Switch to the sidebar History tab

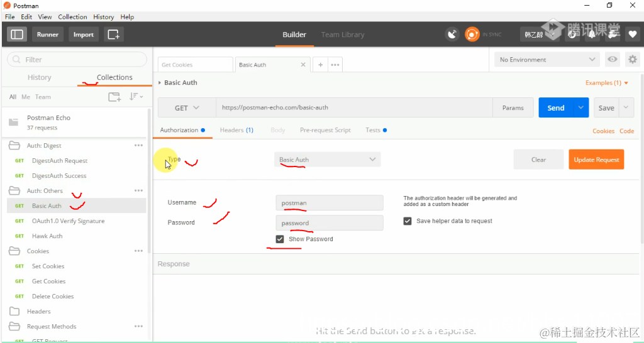[x=40, y=77]
